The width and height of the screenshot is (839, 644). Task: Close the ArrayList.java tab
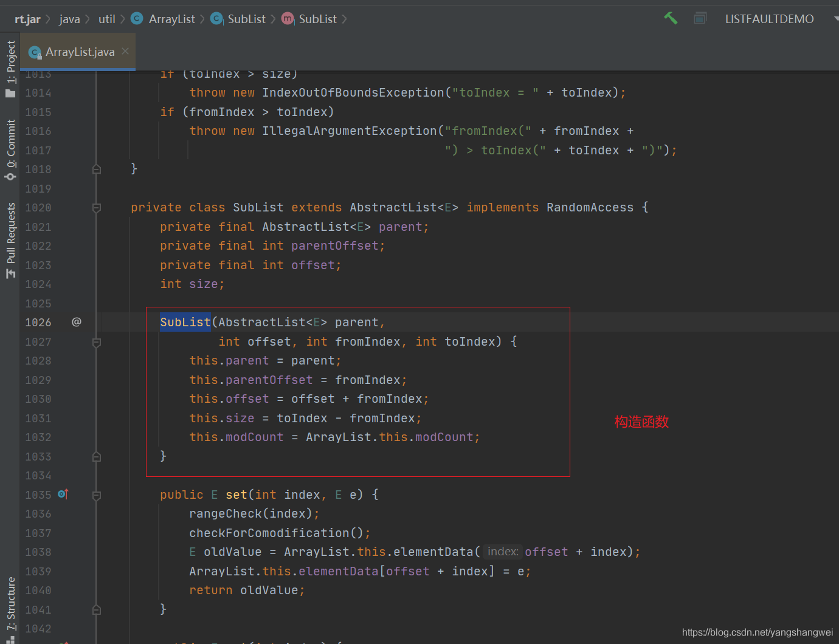point(125,51)
